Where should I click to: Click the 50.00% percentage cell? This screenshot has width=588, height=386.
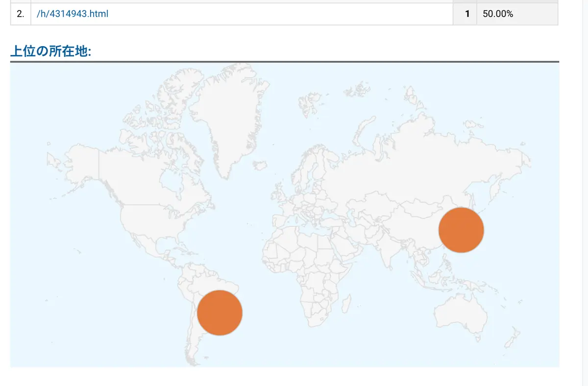pyautogui.click(x=517, y=14)
